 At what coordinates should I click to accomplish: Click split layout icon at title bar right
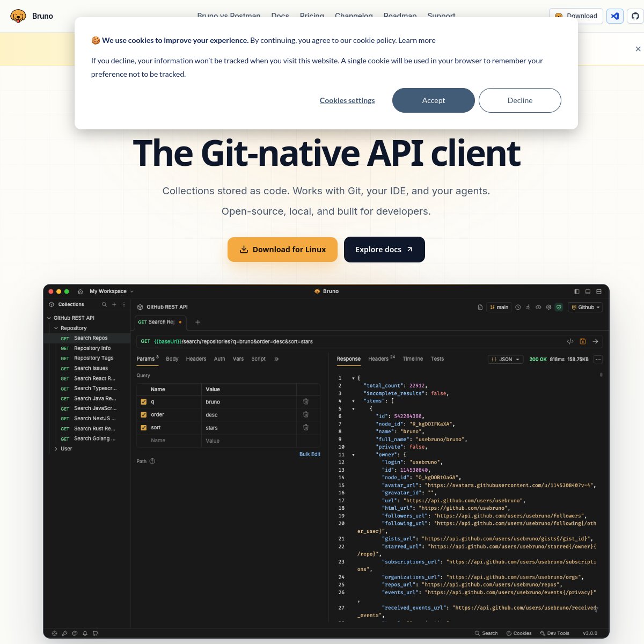(599, 291)
